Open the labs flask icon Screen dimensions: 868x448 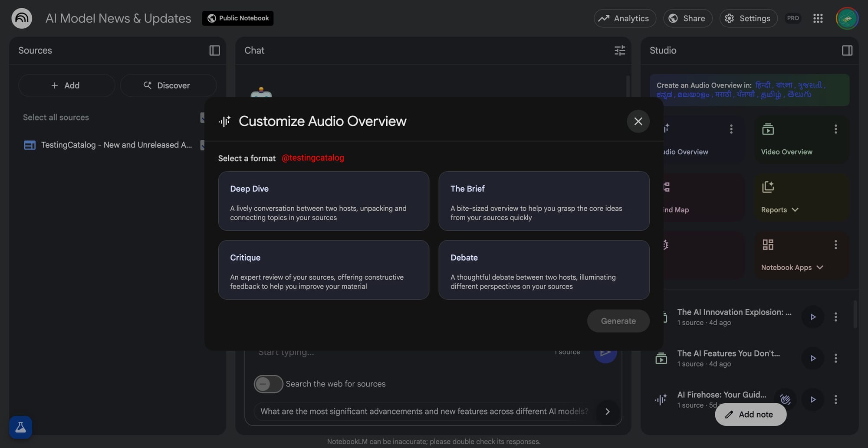(x=20, y=427)
